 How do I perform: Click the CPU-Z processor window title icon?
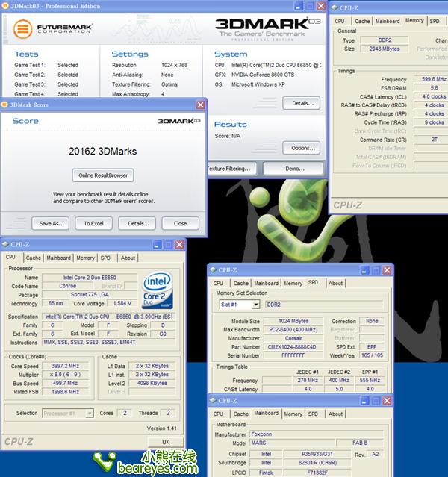pyautogui.click(x=5, y=244)
